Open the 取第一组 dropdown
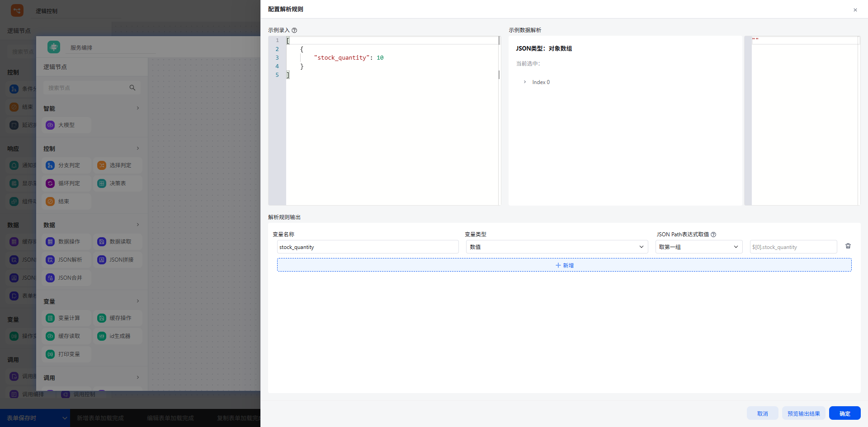868x427 pixels. (699, 247)
